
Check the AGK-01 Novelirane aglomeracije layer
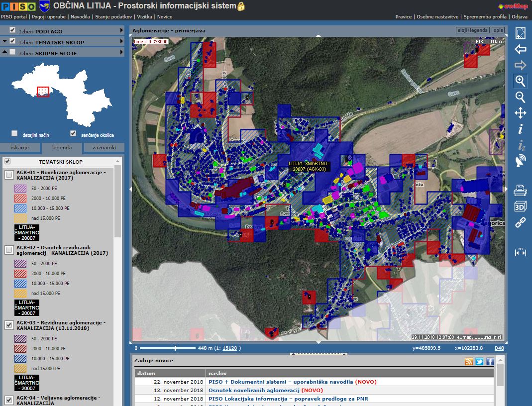click(x=9, y=175)
